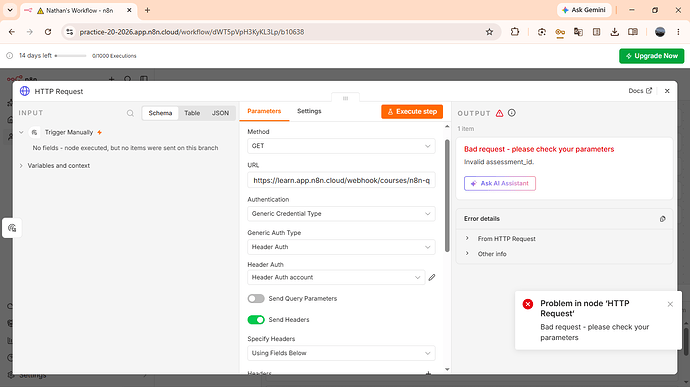Screen dimensions: 690x387
Task: Click the Upgrade Now button
Action: [651, 56]
